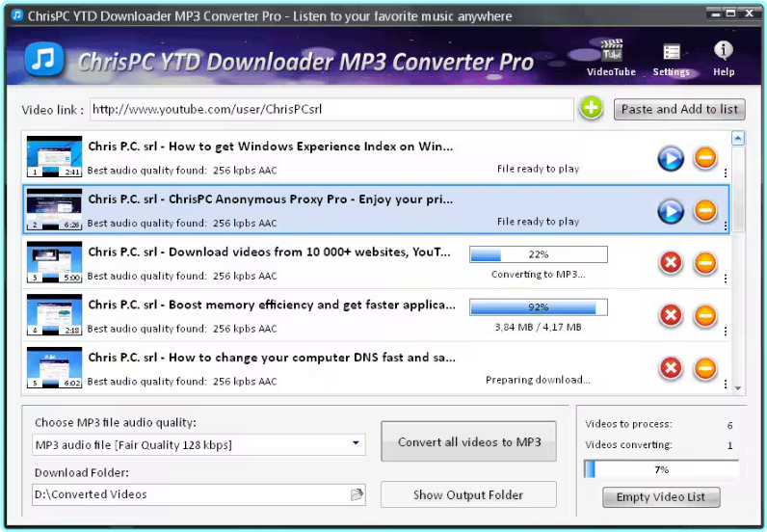Maximize the application window
The height and width of the screenshot is (532, 767).
[x=731, y=13]
